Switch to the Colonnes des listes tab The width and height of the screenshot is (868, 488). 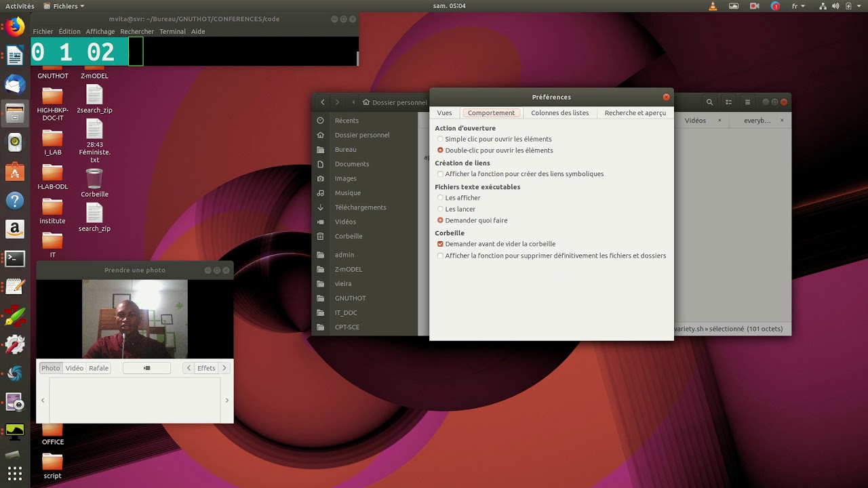coord(559,113)
